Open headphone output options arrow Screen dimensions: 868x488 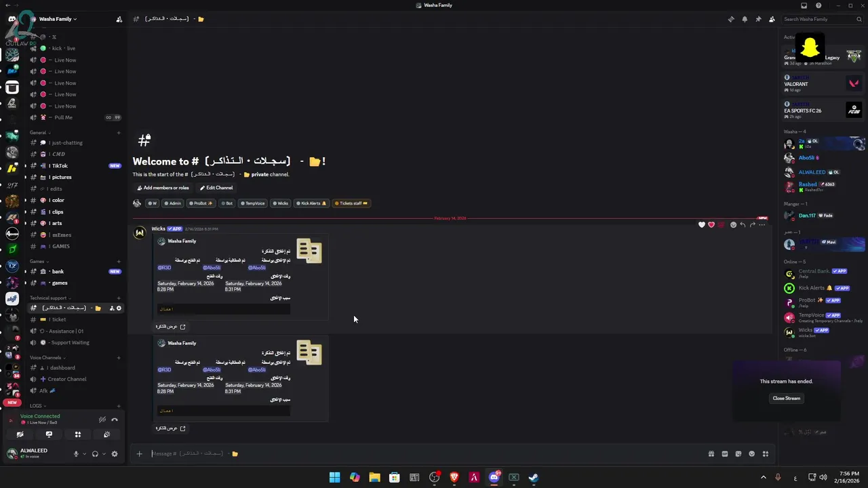pos(104,453)
